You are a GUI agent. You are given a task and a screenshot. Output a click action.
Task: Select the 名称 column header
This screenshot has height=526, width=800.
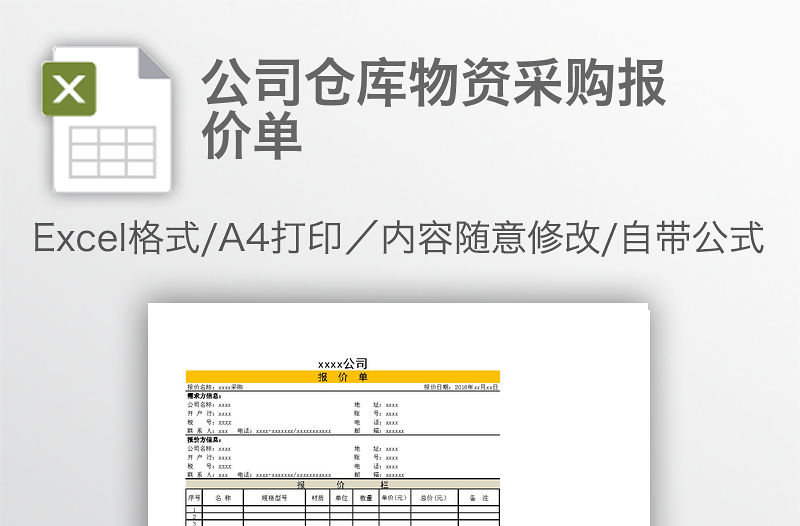point(223,497)
